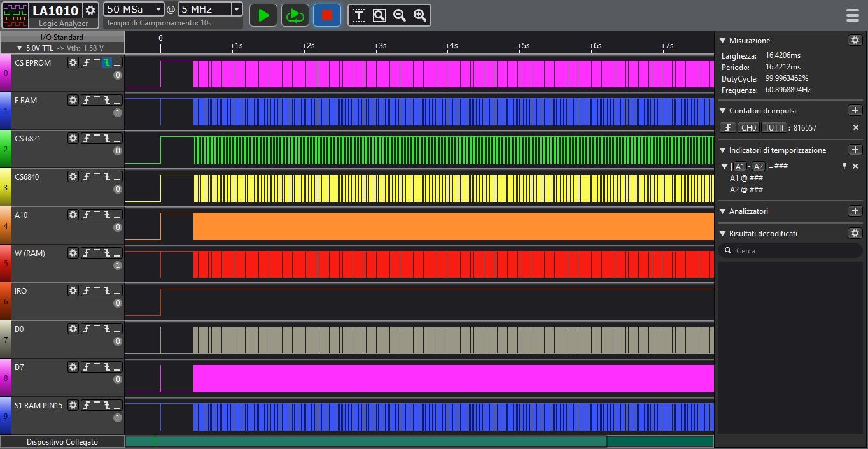Open settings gear for S1 RAM PIN15 channel
This screenshot has width=868, height=449.
[73, 405]
